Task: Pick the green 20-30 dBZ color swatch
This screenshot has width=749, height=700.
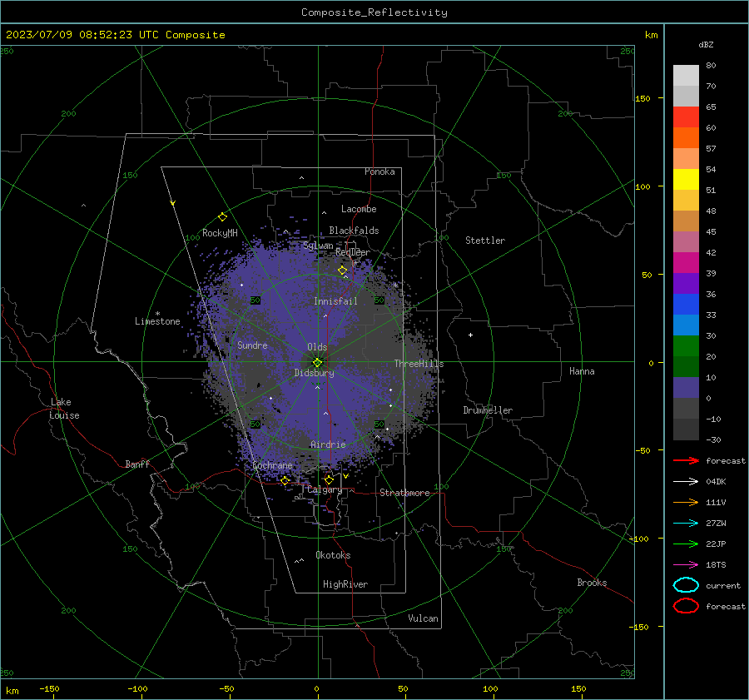Action: pos(686,345)
